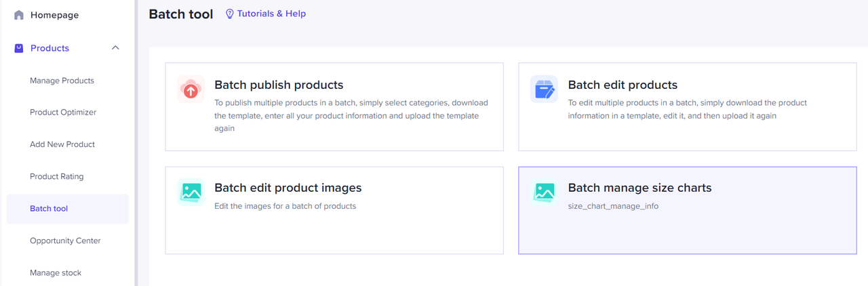Go to Product Optimizer page
This screenshot has width=868, height=286.
point(63,113)
